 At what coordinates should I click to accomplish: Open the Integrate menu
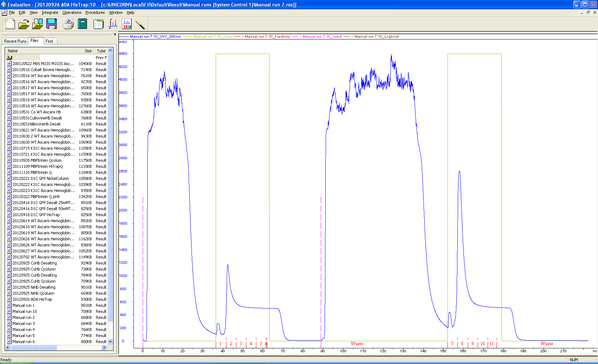click(x=50, y=12)
